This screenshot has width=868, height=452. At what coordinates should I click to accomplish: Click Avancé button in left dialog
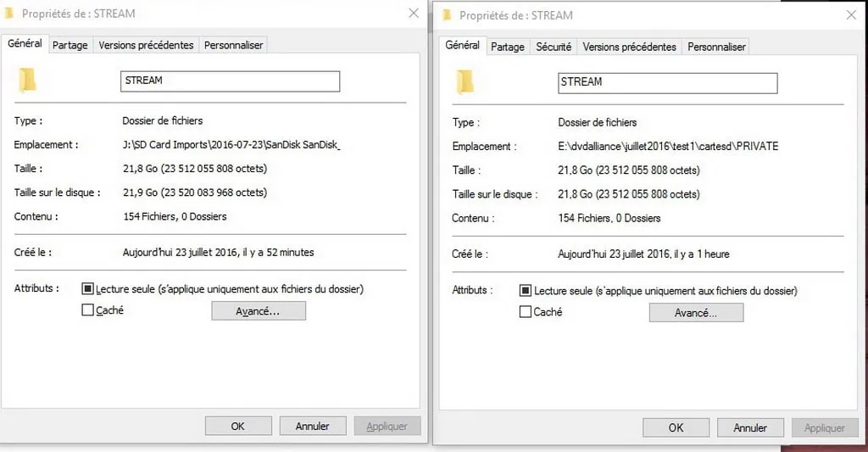[258, 311]
